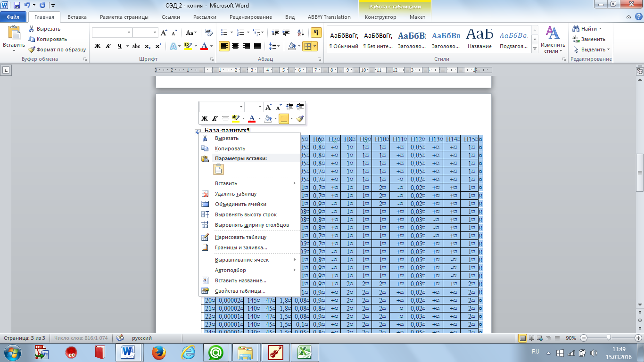Click the Shading paint bucket in the ribbon
Image resolution: width=644 pixels, height=362 pixels.
click(291, 46)
